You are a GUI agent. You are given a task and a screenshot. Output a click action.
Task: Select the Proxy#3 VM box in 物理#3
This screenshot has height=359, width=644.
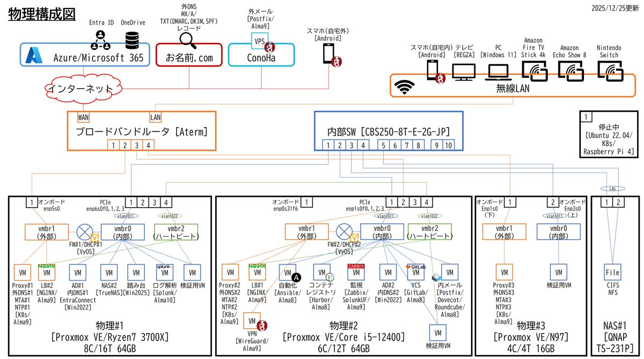(504, 272)
